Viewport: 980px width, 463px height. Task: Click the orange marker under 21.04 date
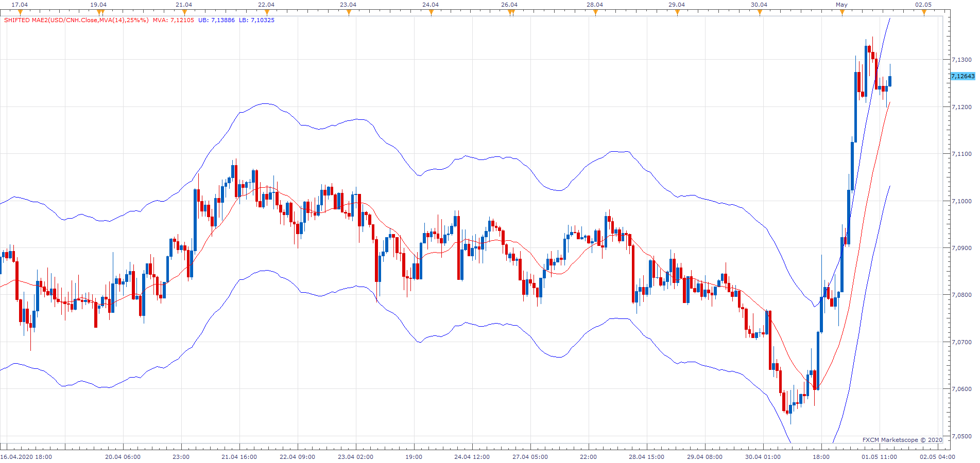point(184,12)
